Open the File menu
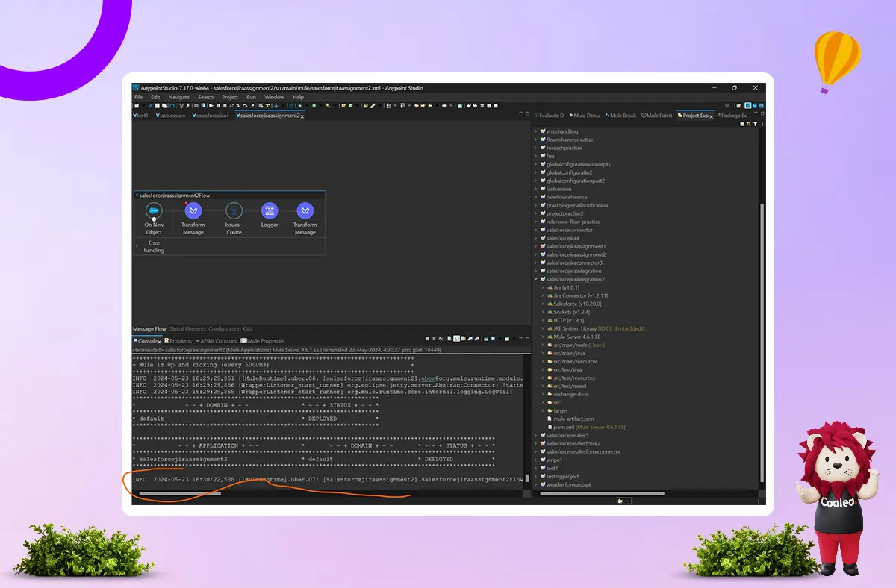 138,97
